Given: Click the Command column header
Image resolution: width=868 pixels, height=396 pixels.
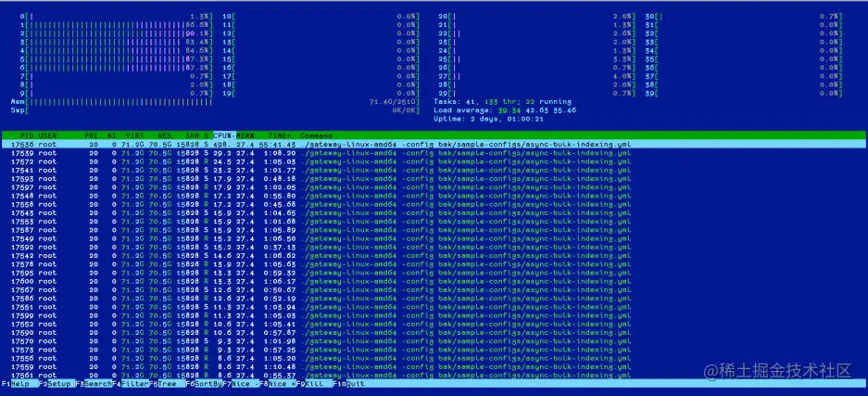Looking at the screenshot, I should pos(316,135).
